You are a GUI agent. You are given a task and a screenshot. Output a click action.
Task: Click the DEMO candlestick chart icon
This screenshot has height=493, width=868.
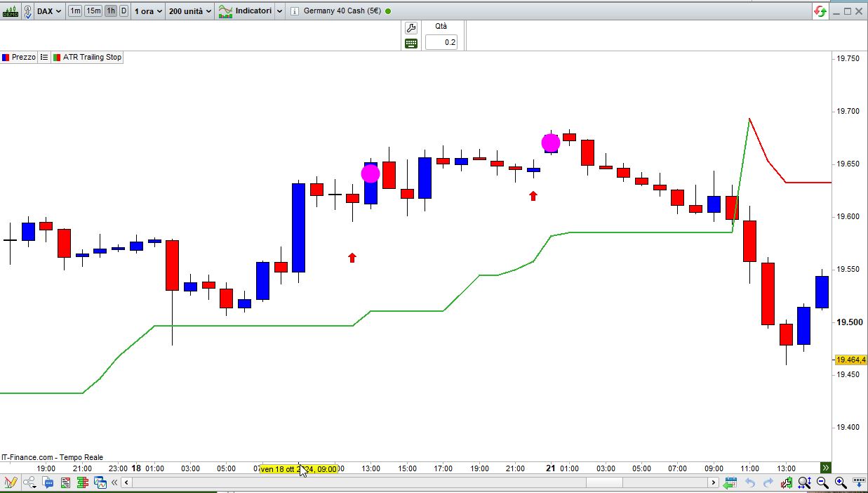[11, 11]
